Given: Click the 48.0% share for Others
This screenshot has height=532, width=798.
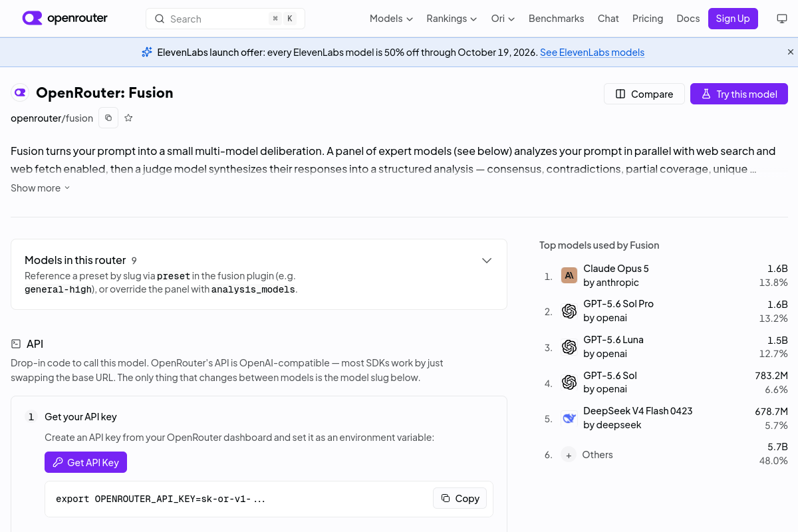Looking at the screenshot, I should pos(773,461).
